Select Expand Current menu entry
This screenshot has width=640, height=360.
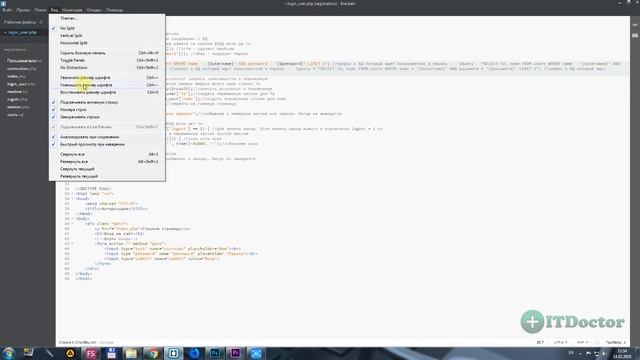107,176
